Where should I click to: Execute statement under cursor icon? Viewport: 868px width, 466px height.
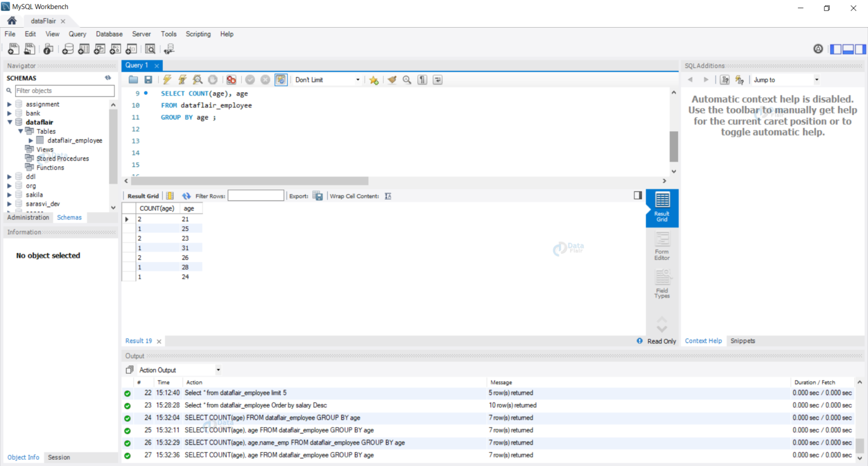183,80
